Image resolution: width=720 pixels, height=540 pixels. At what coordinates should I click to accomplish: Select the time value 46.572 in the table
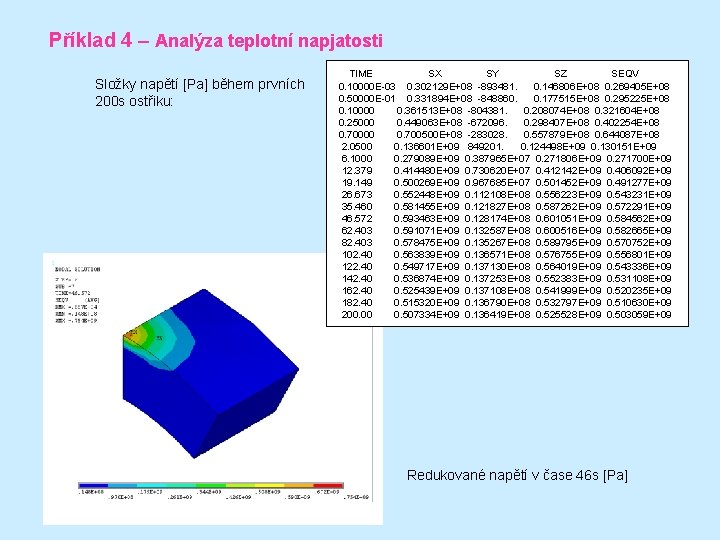(357, 219)
